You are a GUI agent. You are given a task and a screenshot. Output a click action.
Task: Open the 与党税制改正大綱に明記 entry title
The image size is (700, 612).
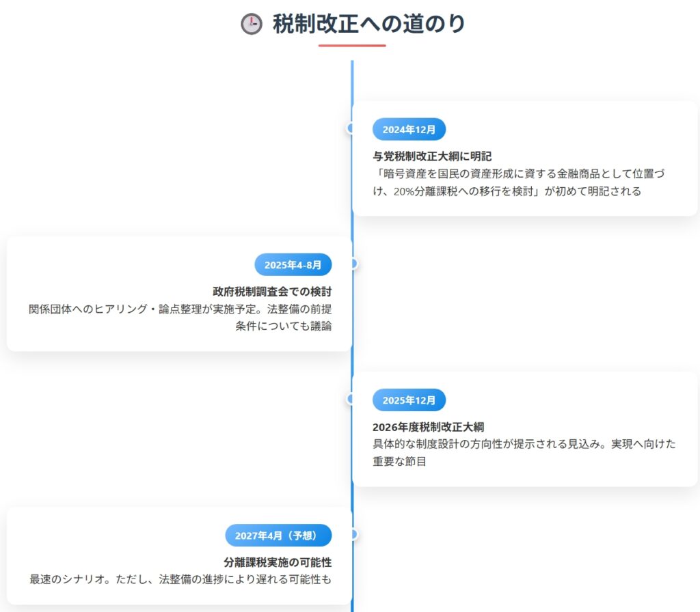pos(432,156)
